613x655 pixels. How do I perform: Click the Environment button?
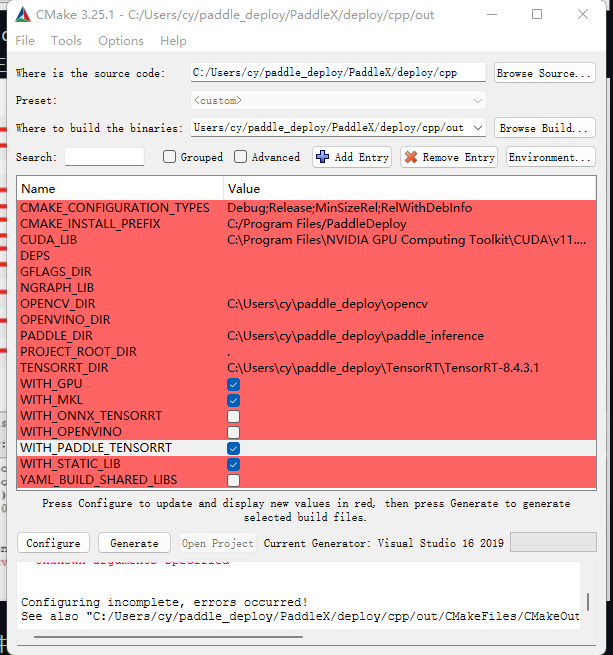point(551,157)
